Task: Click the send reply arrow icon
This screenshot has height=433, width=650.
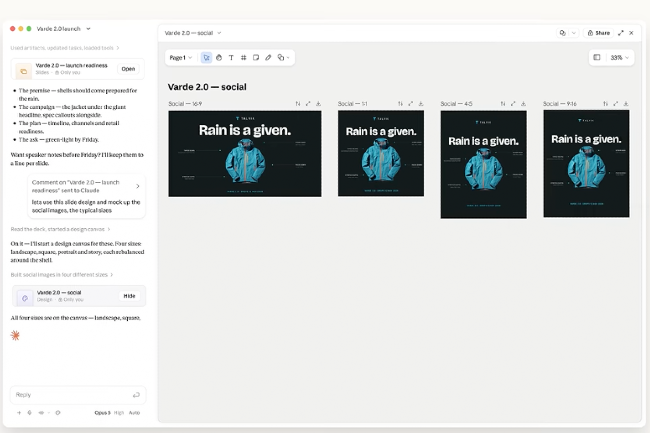Action: point(136,395)
